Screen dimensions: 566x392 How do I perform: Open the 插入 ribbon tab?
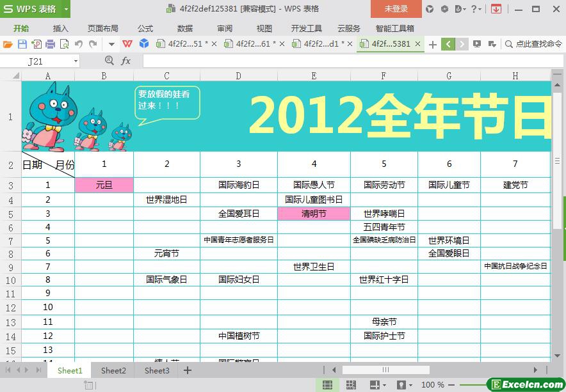60,29
